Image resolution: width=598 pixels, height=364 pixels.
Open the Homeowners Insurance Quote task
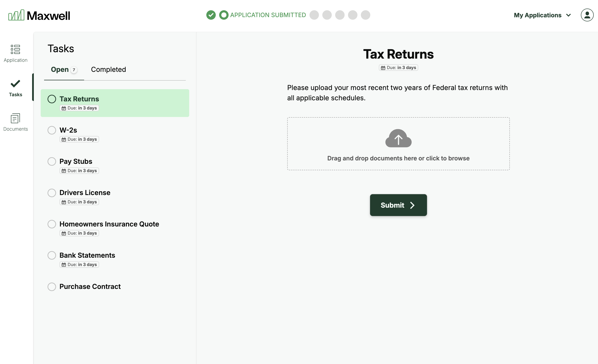[x=109, y=224]
